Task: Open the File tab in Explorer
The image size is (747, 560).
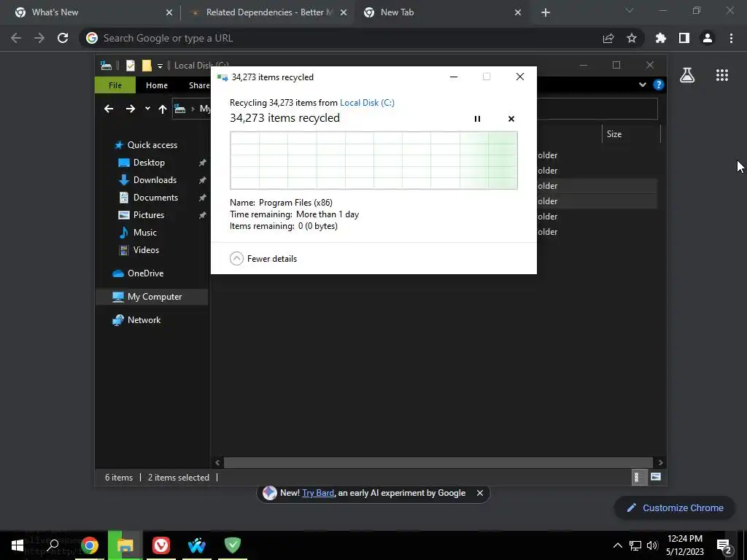Action: pos(115,85)
